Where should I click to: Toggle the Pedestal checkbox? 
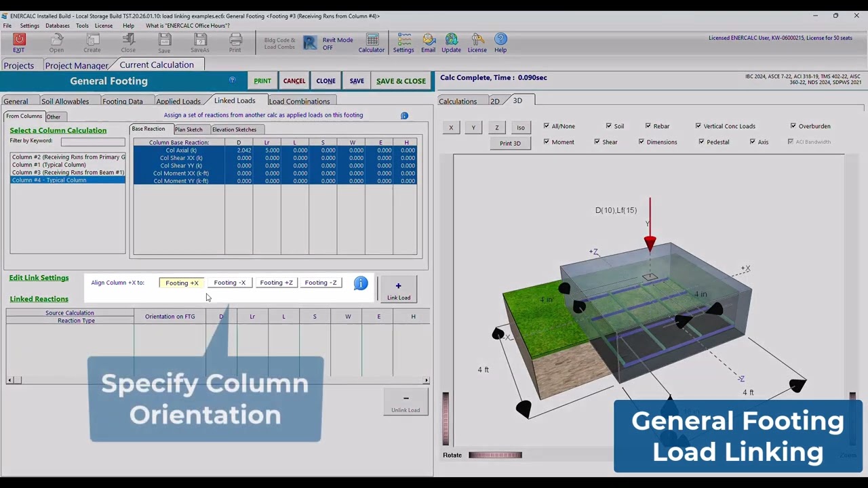click(702, 142)
